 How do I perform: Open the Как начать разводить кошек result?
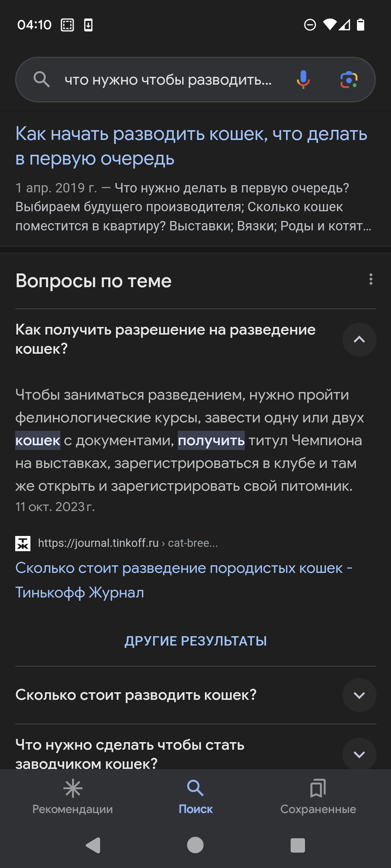click(191, 146)
